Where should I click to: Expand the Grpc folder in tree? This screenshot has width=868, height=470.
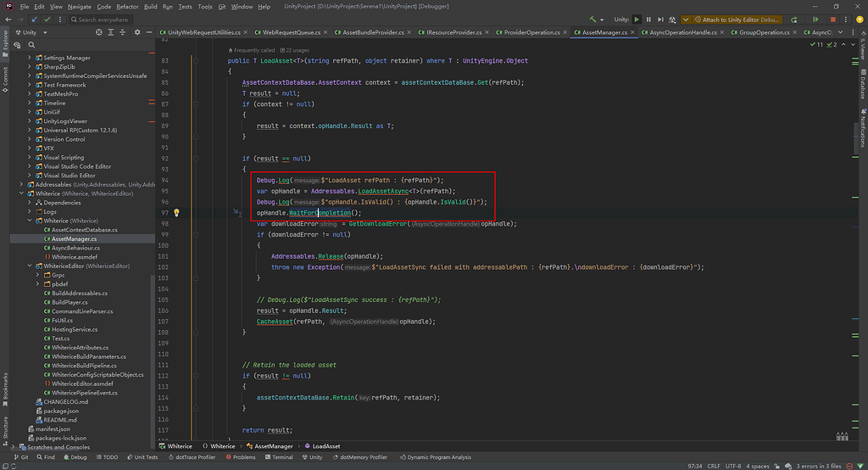pyautogui.click(x=38, y=275)
